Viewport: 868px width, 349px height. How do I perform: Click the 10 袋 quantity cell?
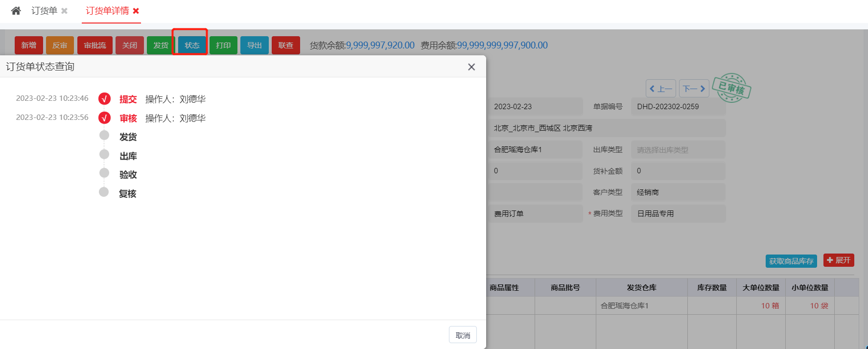coord(810,305)
